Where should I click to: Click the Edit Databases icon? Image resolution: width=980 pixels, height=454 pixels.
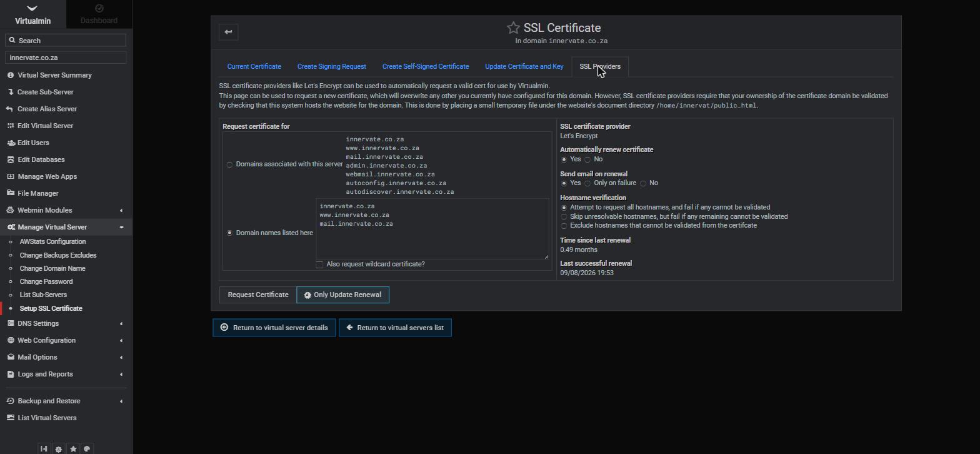click(11, 159)
